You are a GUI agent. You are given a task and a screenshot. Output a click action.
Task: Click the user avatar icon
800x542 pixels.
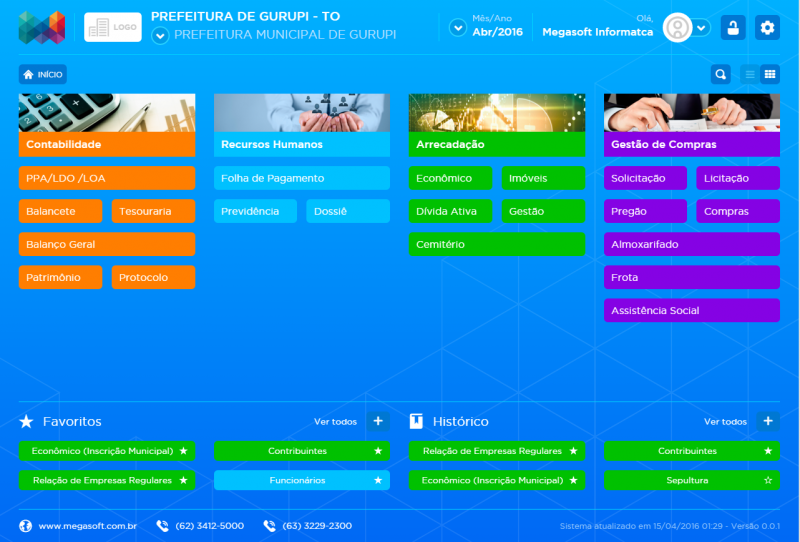click(678, 28)
